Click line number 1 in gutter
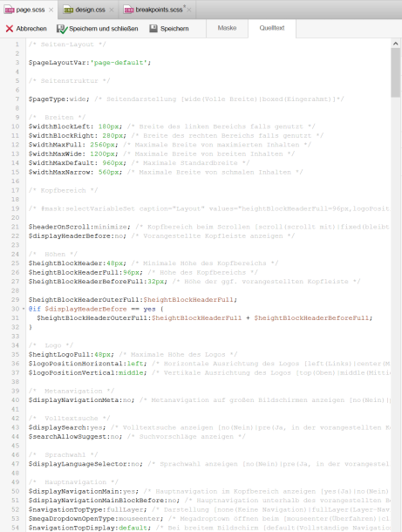The width and height of the screenshot is (402, 532). pos(17,44)
